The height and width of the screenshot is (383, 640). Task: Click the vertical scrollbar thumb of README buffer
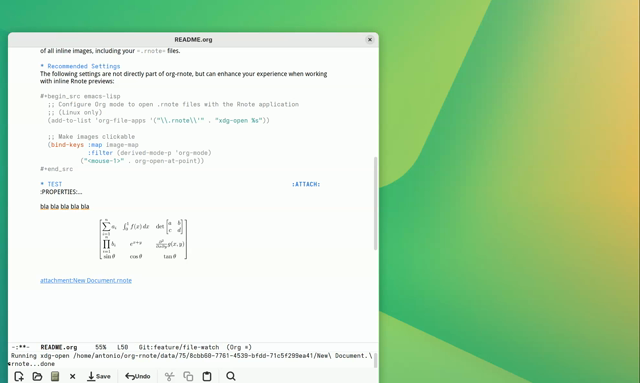click(x=375, y=203)
